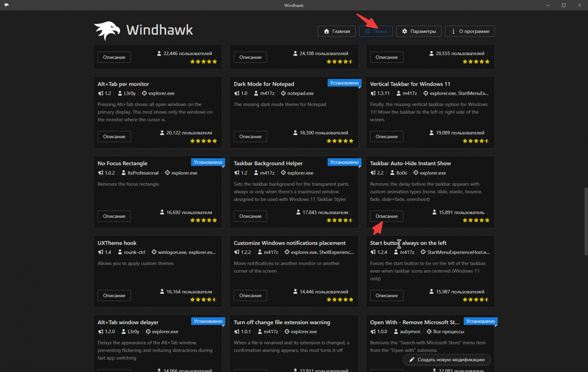Click Создать новую модификацию button

pos(447,360)
